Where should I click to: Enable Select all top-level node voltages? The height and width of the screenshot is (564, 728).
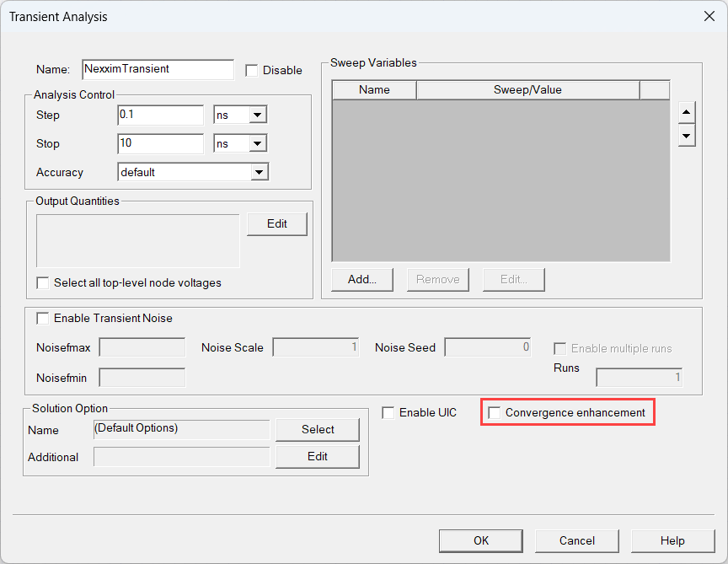click(43, 283)
